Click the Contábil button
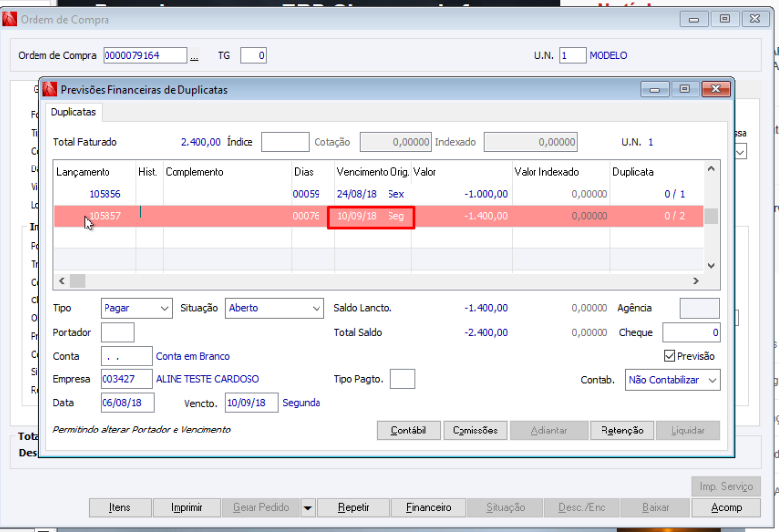779x532 pixels. coord(408,431)
